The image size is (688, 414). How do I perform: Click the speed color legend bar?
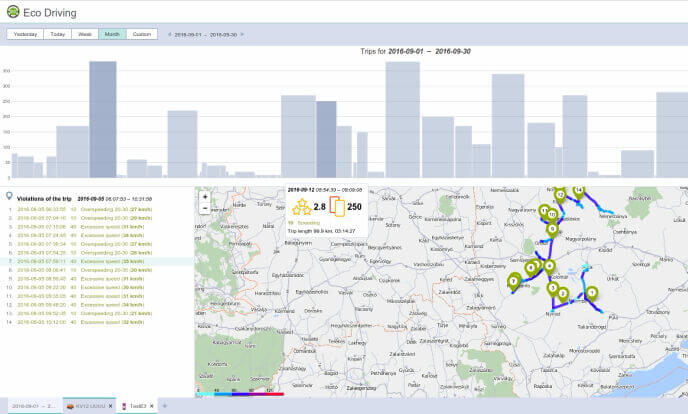[x=238, y=394]
